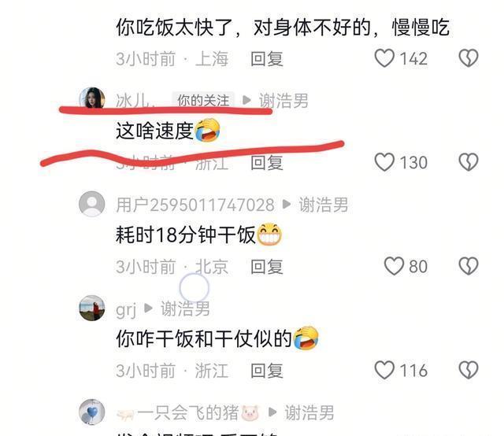504x436 pixels.
Task: Reply to grj's Zhejiang comment
Action: click(267, 371)
